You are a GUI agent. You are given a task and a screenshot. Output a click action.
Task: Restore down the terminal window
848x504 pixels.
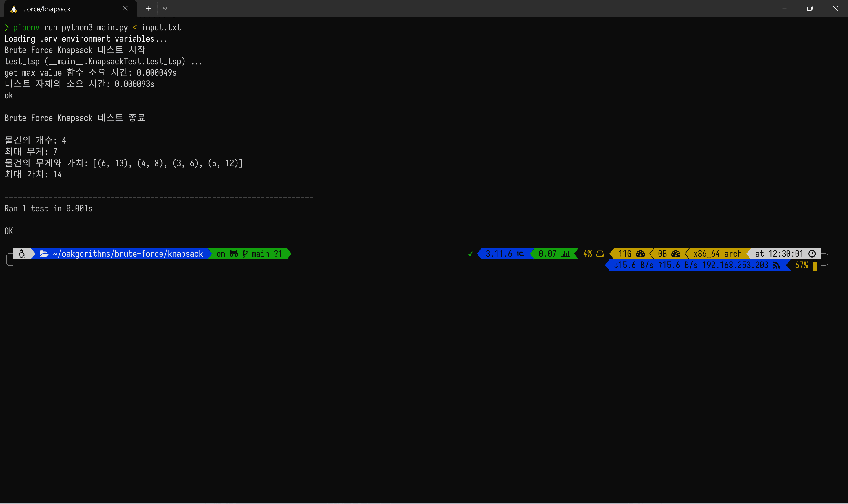[x=810, y=9]
